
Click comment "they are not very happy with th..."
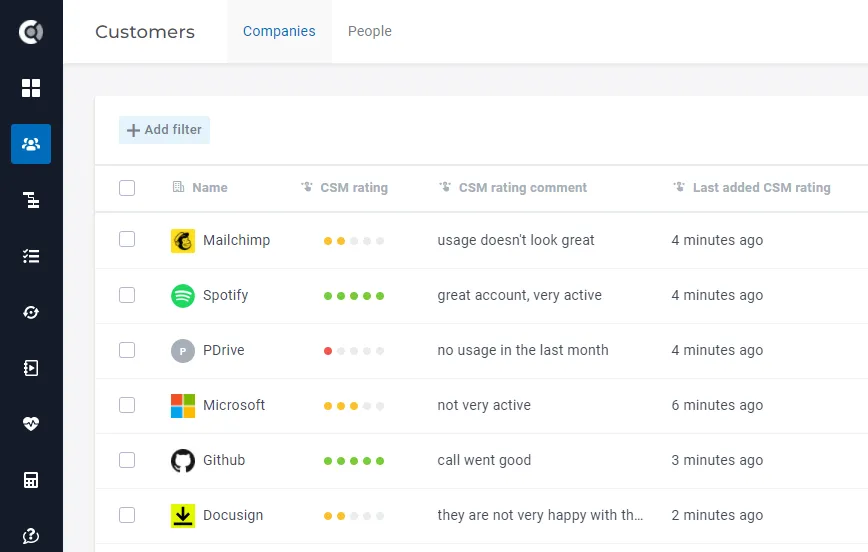pos(540,515)
